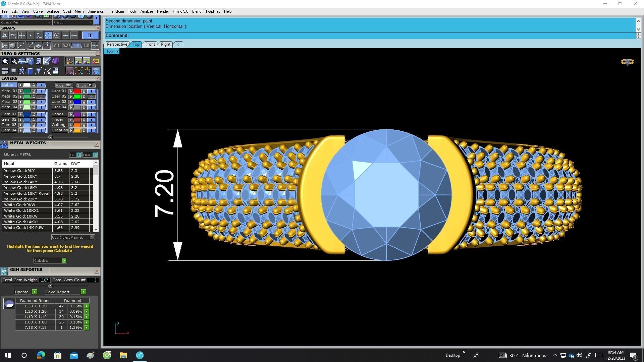Screen dimensions: 644x362
Task: Select the 7.18 X 7.18 gem arrow
Action: pyautogui.click(x=87, y=328)
